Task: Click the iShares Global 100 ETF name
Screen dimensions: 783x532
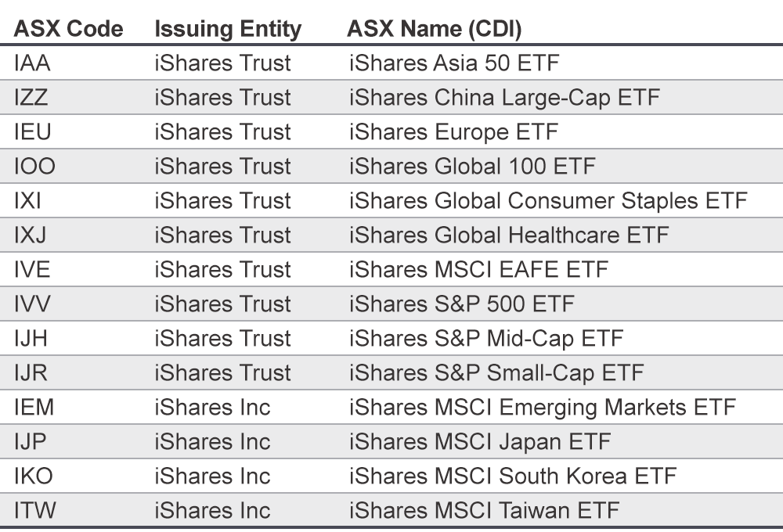Action: pos(472,167)
